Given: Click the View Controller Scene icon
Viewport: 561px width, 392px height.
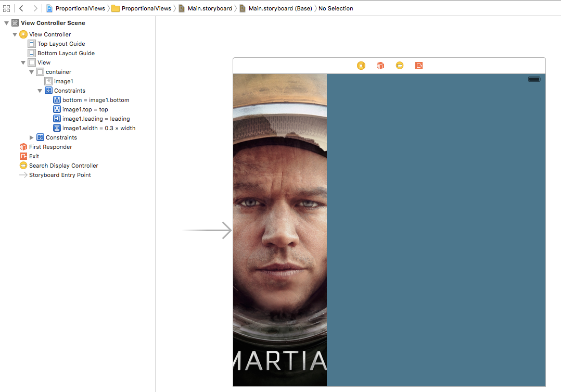Looking at the screenshot, I should pos(15,23).
